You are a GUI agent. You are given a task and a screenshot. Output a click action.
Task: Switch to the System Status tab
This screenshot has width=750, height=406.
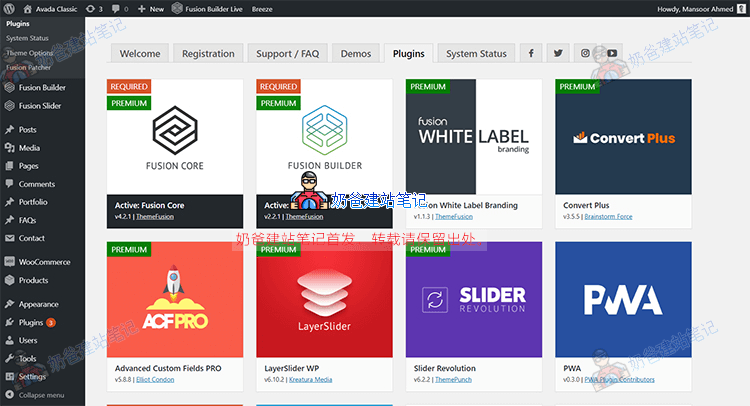[x=476, y=53]
